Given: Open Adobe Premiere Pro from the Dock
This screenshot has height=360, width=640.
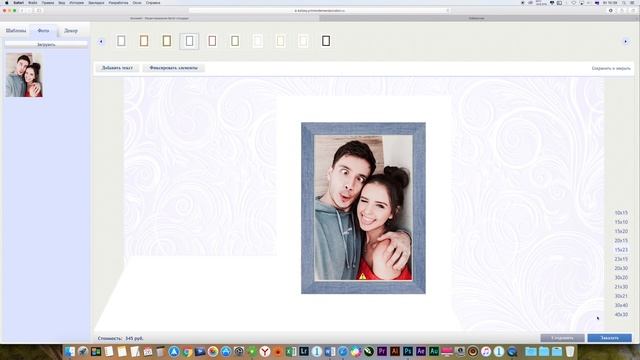Looking at the screenshot, I should click(x=382, y=351).
